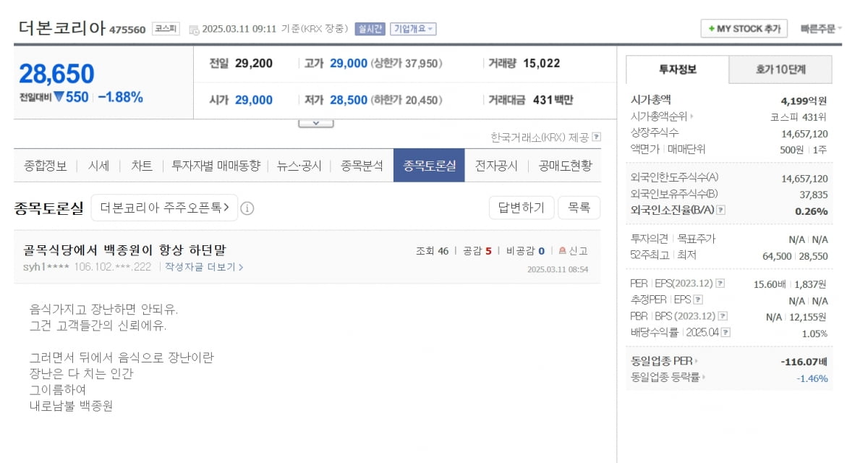Click stock code 475560
Viewport: 868px width, 463px height.
coord(127,30)
